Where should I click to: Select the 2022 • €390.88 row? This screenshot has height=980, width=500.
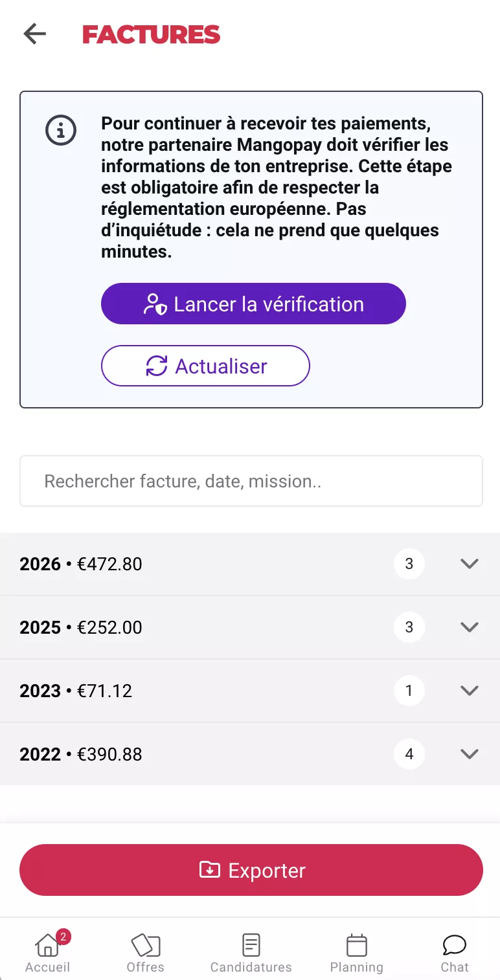click(x=250, y=754)
